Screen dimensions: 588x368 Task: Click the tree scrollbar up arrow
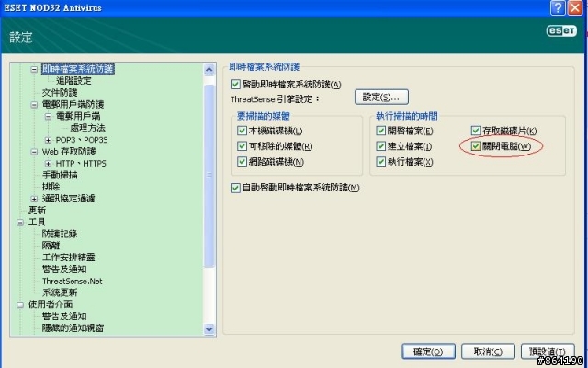tap(209, 69)
